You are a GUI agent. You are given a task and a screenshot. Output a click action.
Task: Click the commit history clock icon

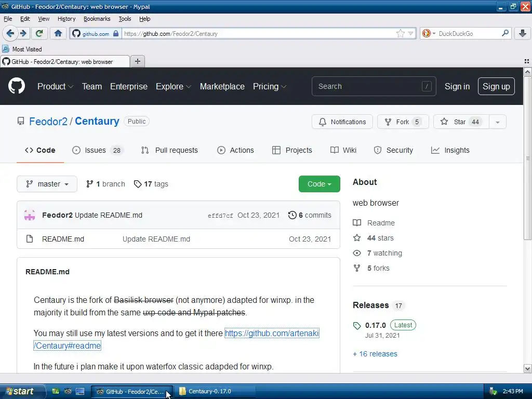tap(292, 215)
